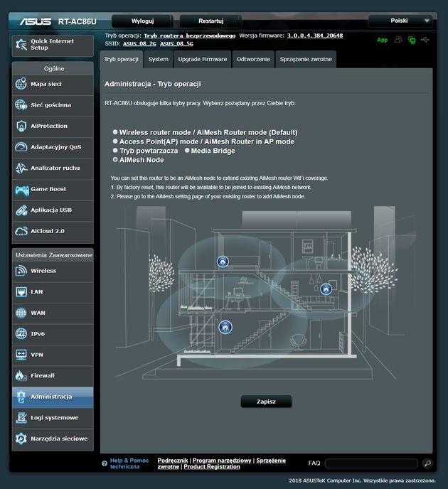Open Quick Internet Setup wizard icon
This screenshot has height=489, width=448.
point(21,45)
